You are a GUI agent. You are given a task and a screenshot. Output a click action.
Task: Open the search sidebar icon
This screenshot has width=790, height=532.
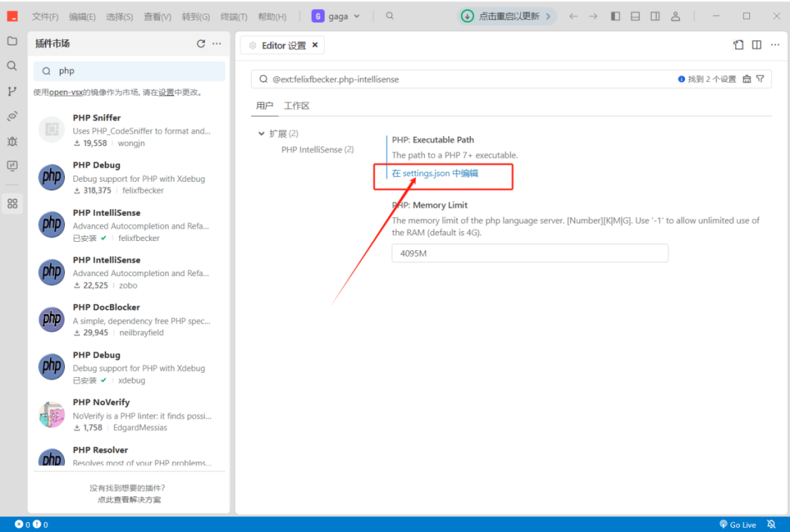pos(12,66)
